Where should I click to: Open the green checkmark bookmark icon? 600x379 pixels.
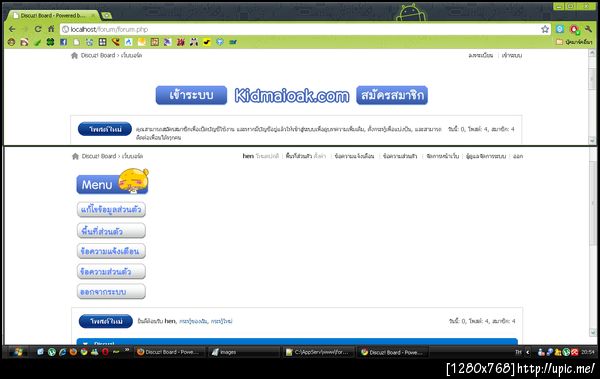(38, 42)
